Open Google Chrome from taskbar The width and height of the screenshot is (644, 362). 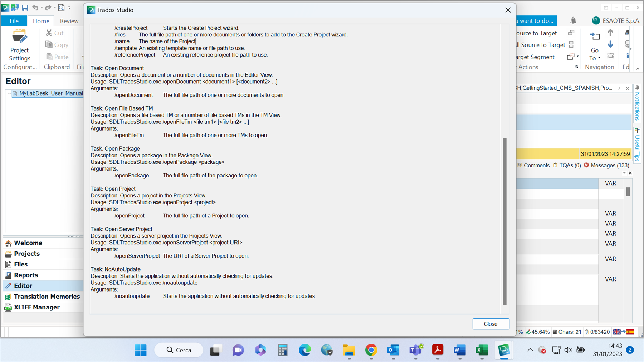(x=371, y=350)
